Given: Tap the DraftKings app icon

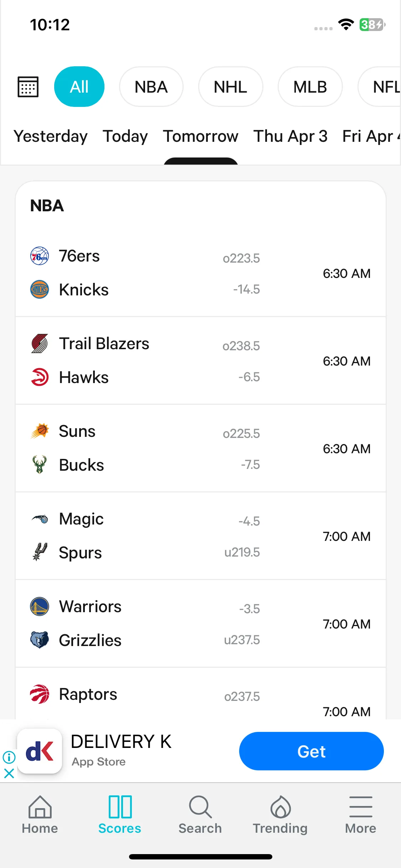Looking at the screenshot, I should click(40, 751).
